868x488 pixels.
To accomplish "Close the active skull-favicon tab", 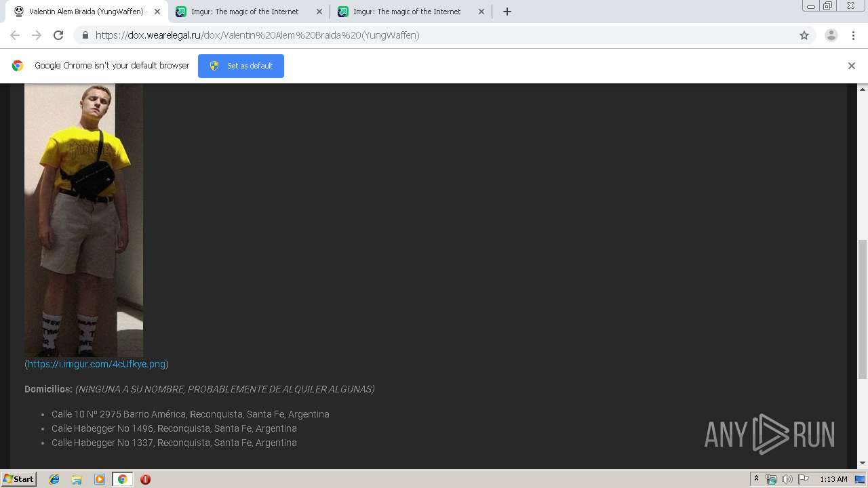I will (x=157, y=12).
